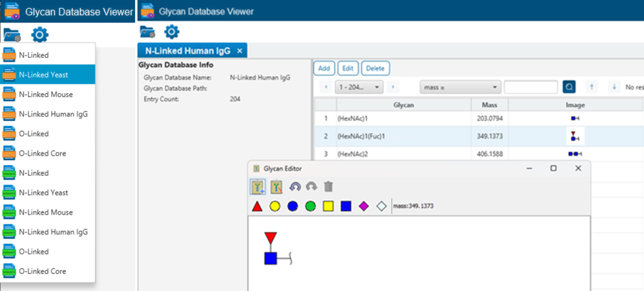Jump to next search result arrow
Screen dimensions: 644x291
point(614,88)
